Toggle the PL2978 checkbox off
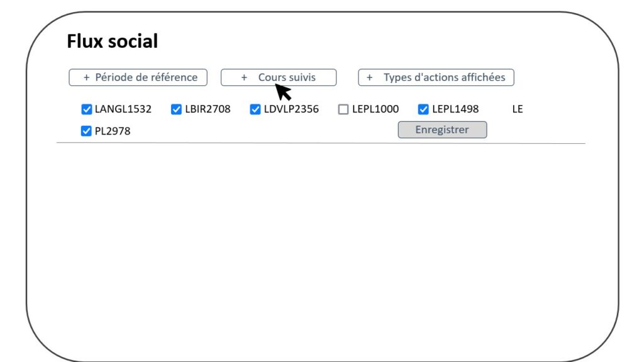The width and height of the screenshot is (644, 362). [86, 131]
